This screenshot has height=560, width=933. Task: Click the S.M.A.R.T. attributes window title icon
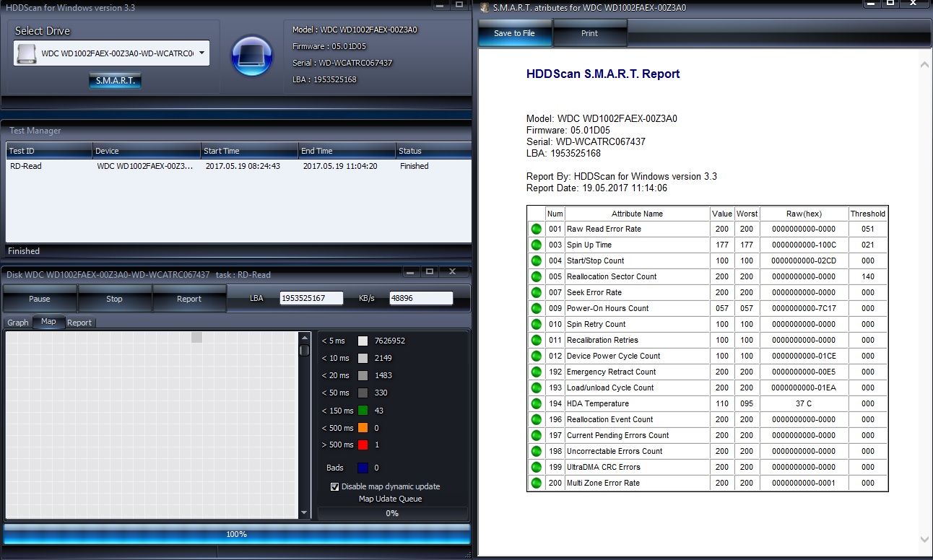tap(485, 7)
